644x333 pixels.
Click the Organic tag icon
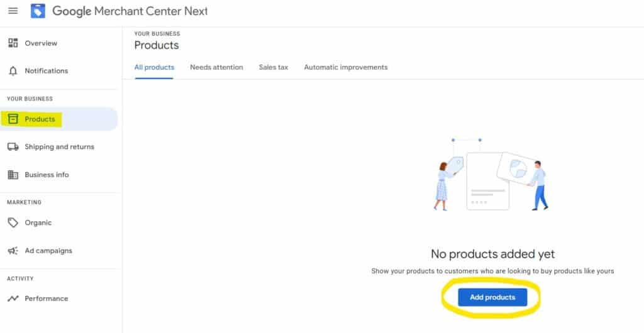tap(13, 222)
